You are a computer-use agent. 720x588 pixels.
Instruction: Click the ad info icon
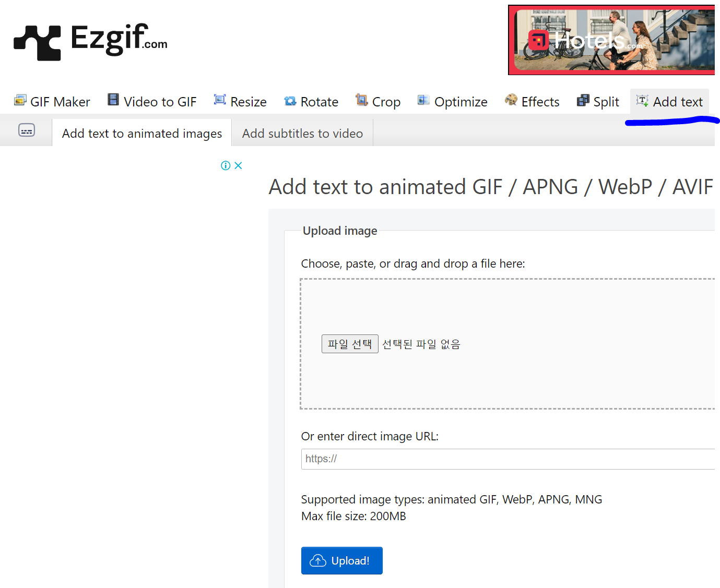(x=226, y=165)
